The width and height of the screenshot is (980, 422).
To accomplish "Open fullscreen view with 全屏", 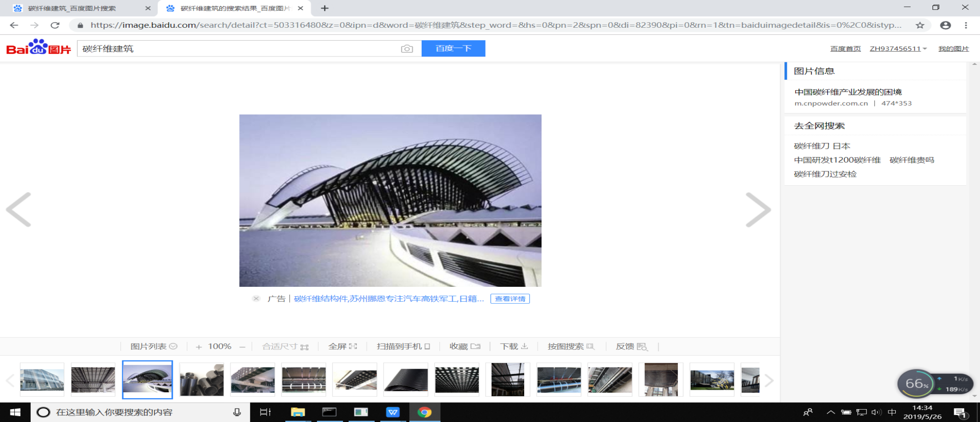I will pos(342,347).
